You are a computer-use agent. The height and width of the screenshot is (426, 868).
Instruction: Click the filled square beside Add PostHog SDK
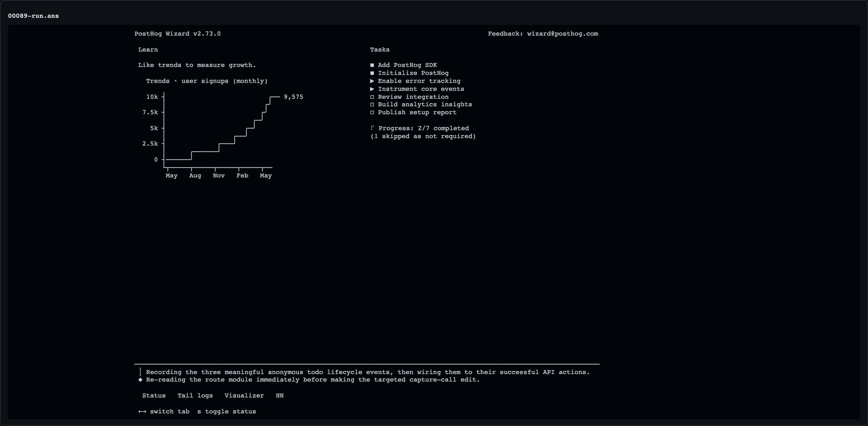(372, 65)
